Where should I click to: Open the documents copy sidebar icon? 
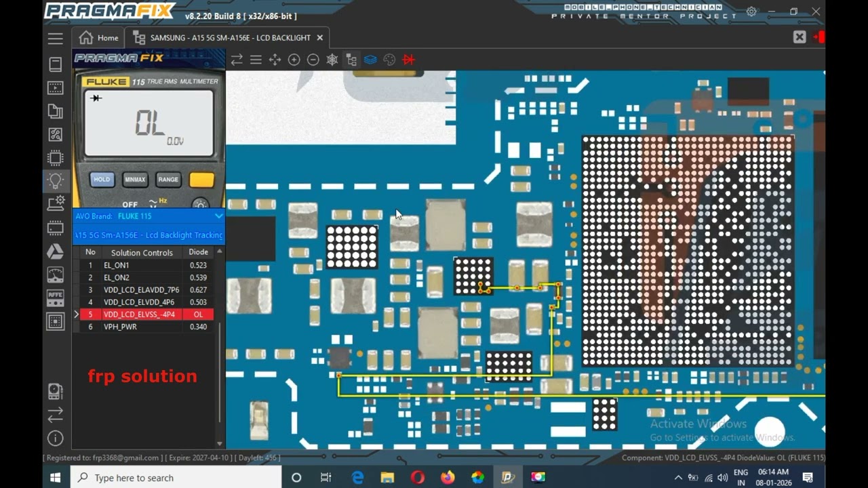(x=56, y=112)
